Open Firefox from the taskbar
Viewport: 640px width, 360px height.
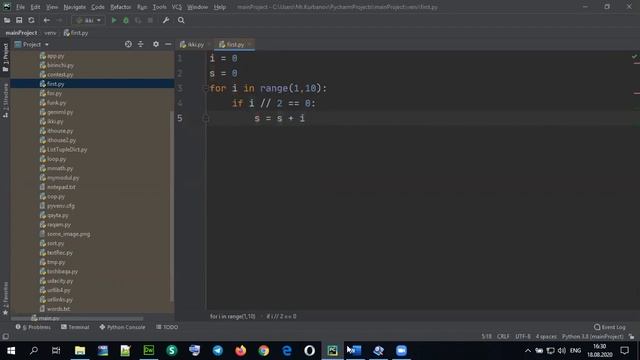click(x=240, y=351)
